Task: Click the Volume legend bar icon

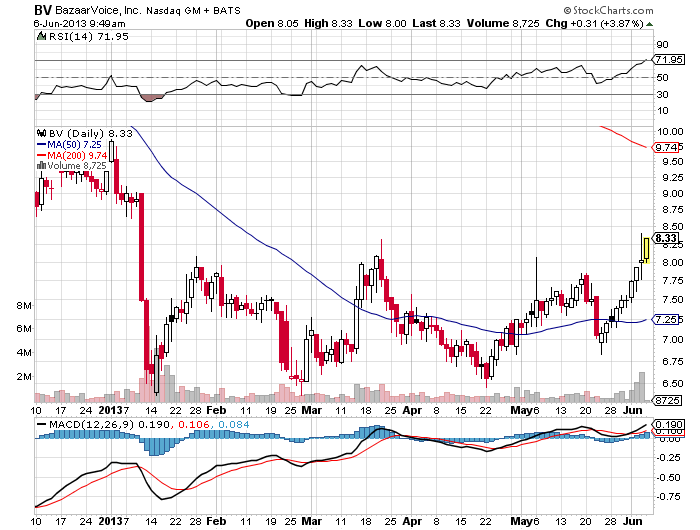Action: pos(42,166)
